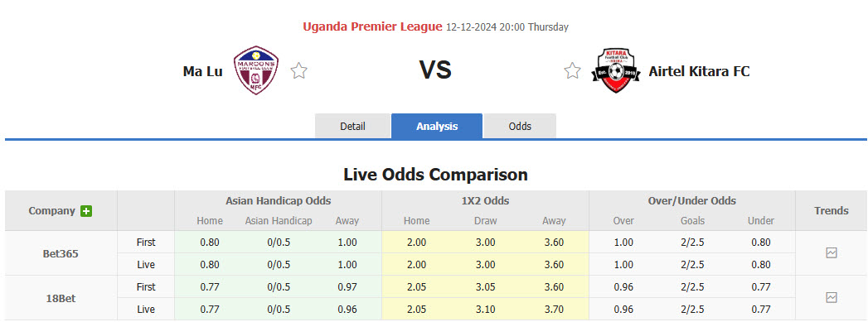The image size is (868, 322).
Task: Open the 18Bet trends chart icon
Action: [x=832, y=298]
